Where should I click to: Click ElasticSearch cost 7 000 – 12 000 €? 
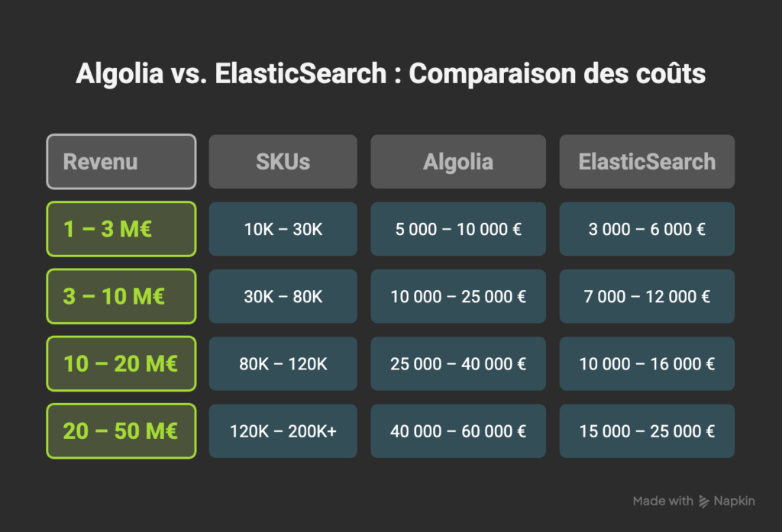coord(647,296)
